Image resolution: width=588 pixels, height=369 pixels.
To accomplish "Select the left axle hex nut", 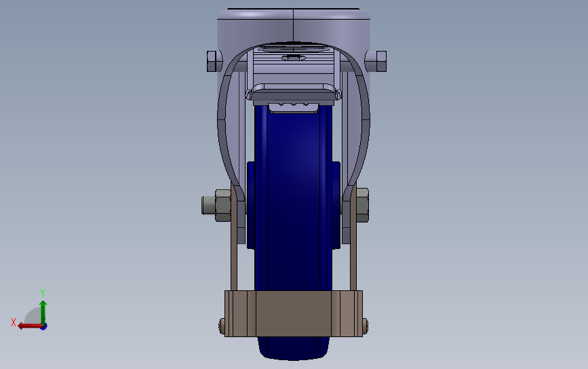I will [x=222, y=206].
